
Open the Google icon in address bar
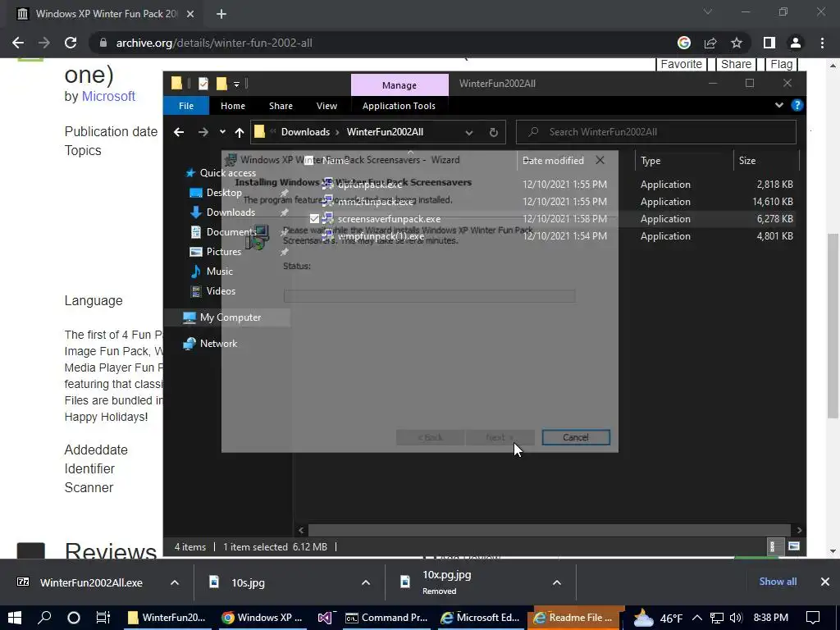coord(683,43)
